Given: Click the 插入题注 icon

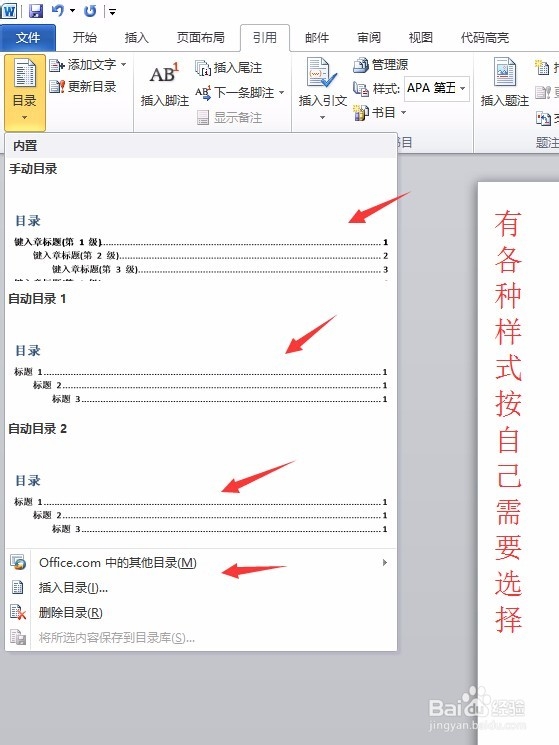Looking at the screenshot, I should pyautogui.click(x=505, y=73).
